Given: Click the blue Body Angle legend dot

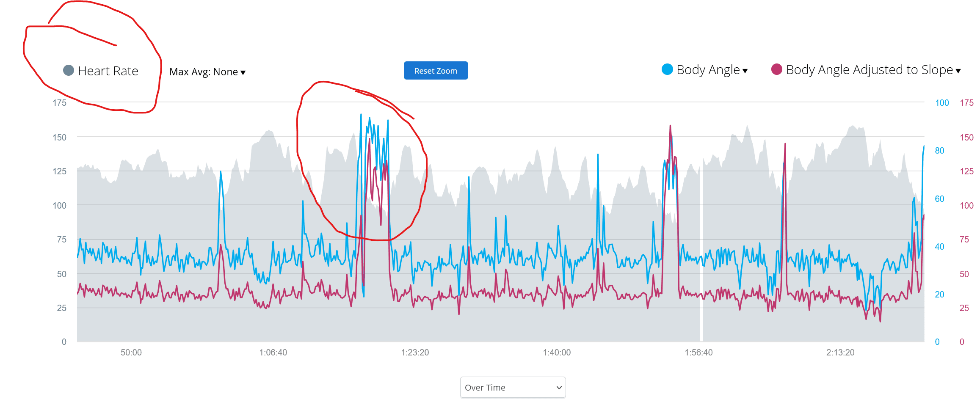Looking at the screenshot, I should pos(667,69).
